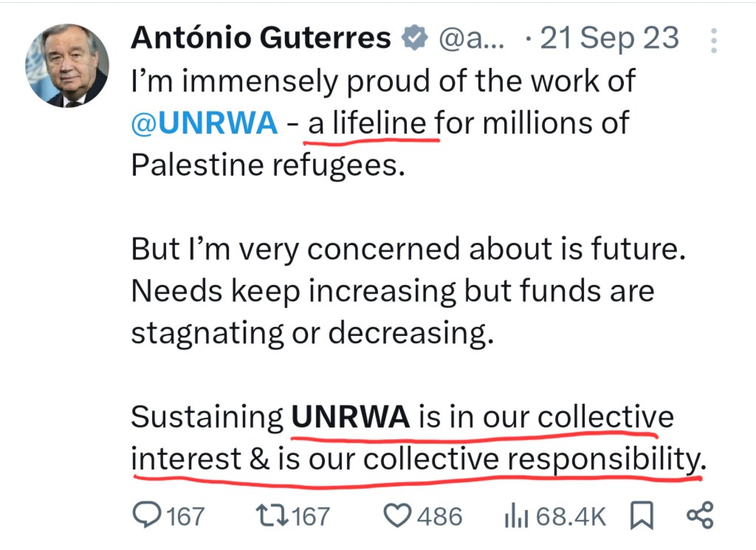Bookmark this tweet using the bookmark icon

click(642, 515)
